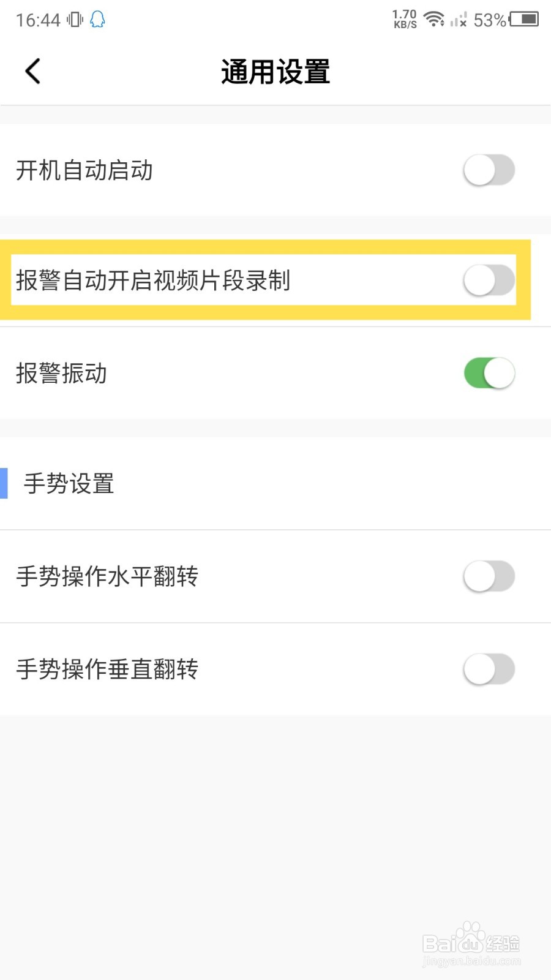Enable 手势操作水平翻转 switch

tap(489, 576)
